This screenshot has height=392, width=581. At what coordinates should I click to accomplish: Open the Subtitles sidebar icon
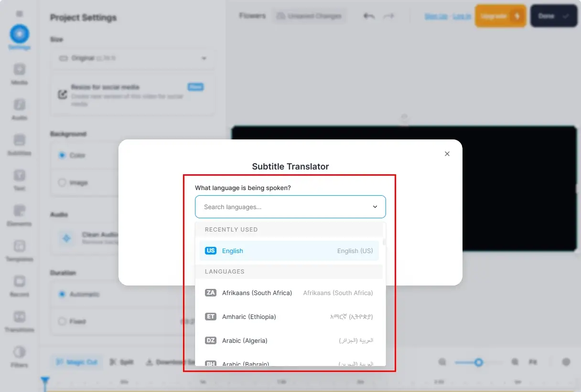coord(19,140)
